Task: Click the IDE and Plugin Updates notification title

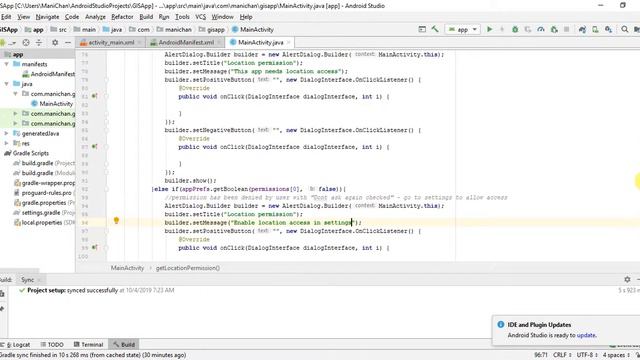Action: [539, 325]
